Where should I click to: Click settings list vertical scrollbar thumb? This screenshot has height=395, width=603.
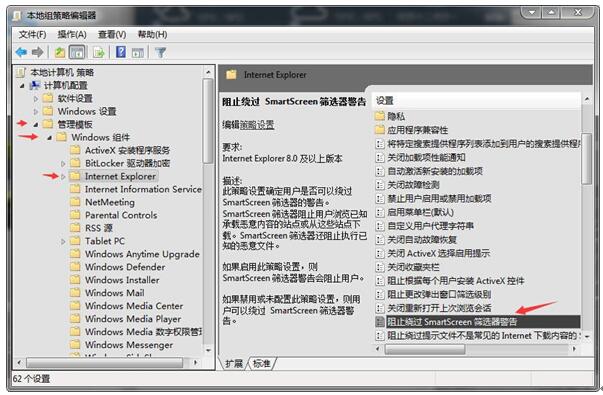(x=587, y=158)
